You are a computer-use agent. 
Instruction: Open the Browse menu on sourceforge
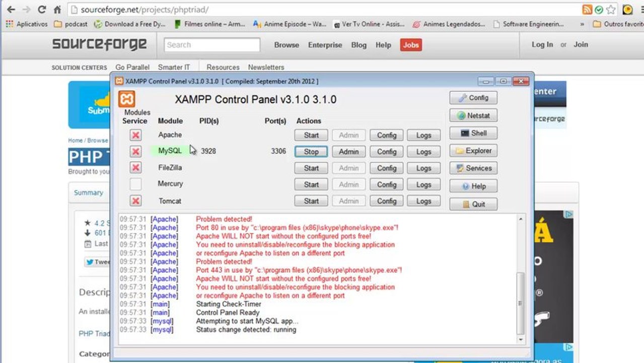click(287, 45)
